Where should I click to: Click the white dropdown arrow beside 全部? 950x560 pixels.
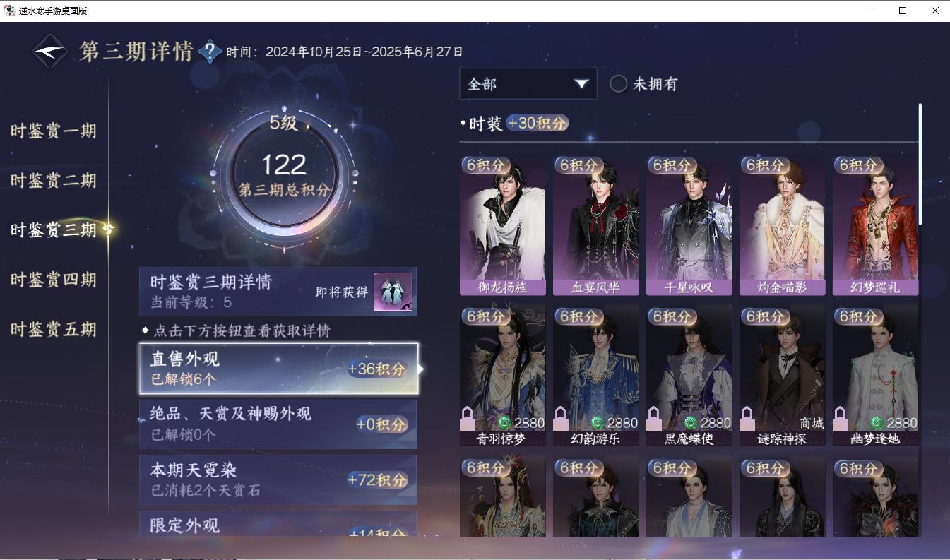tap(581, 84)
